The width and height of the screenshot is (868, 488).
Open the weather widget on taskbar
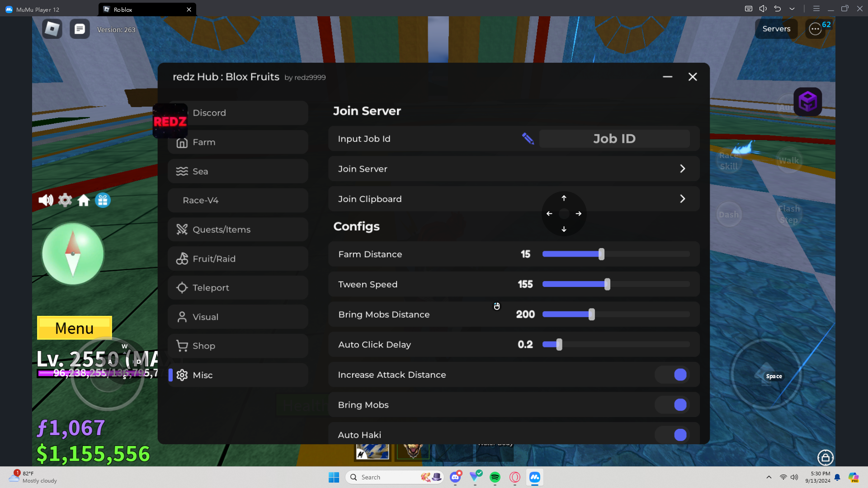(33, 477)
